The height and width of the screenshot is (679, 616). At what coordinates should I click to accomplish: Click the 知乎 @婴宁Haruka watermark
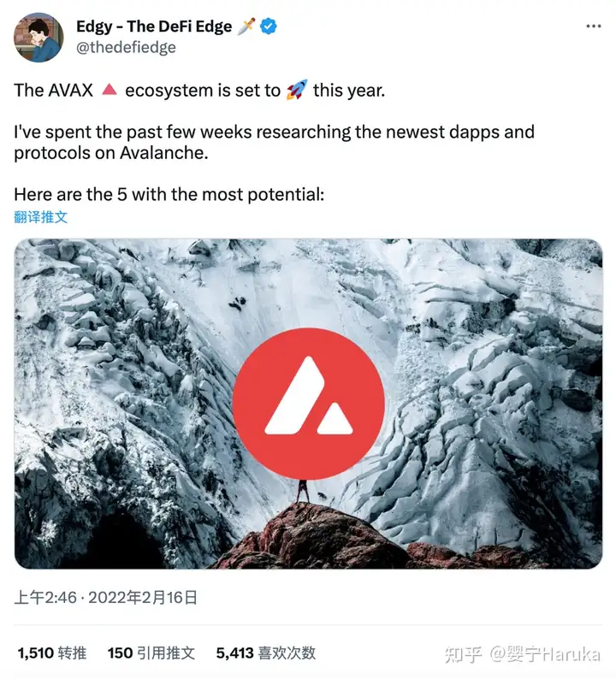point(523,654)
